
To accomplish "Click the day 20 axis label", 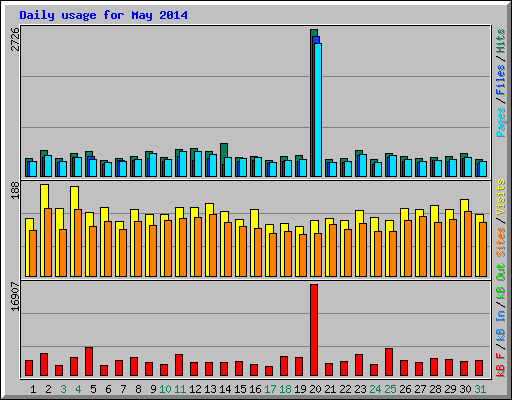I will [x=315, y=389].
